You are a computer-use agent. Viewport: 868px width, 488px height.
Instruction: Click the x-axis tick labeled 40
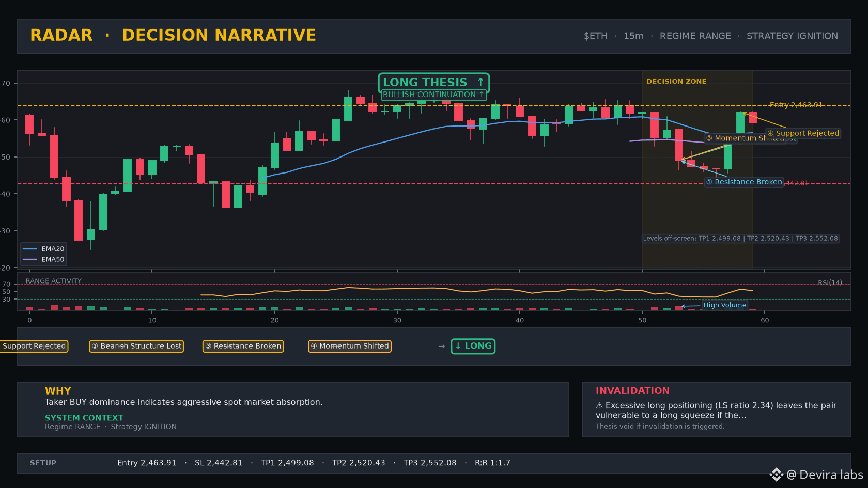520,320
